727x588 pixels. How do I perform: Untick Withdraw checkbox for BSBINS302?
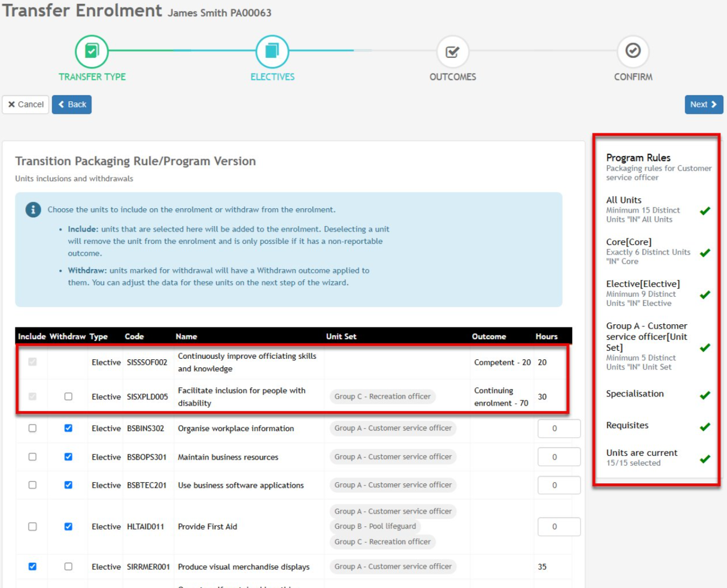(x=68, y=428)
